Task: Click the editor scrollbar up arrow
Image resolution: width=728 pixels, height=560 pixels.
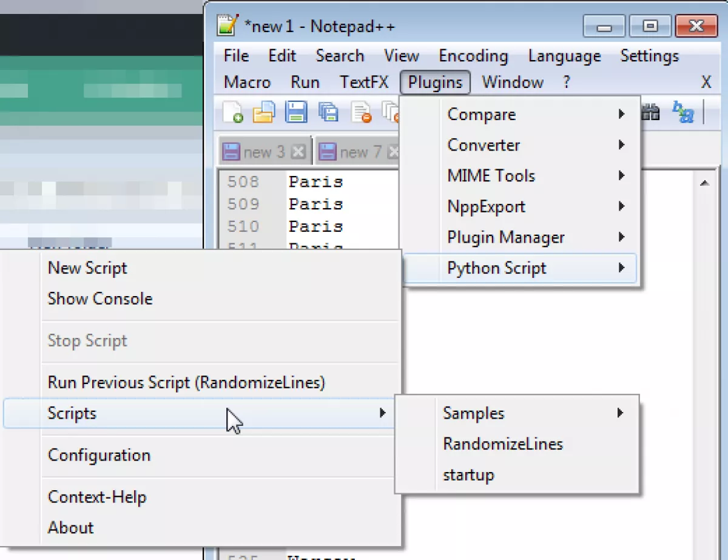Action: 704,183
